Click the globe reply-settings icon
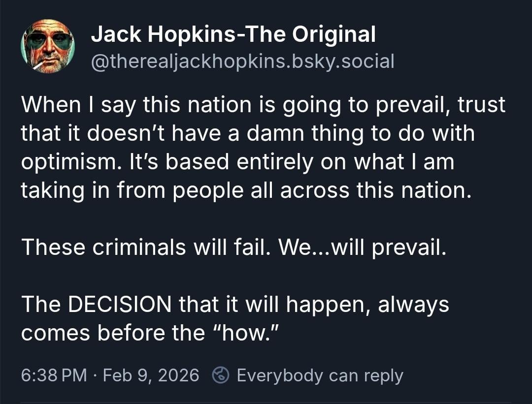The height and width of the screenshot is (404, 532). pos(220,375)
